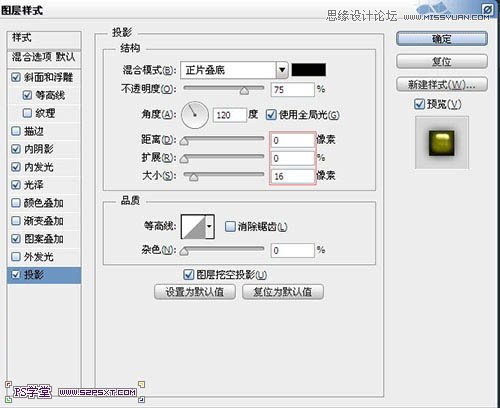Select the 投影 style row
Image resolution: width=500 pixels, height=408 pixels.
(44, 275)
